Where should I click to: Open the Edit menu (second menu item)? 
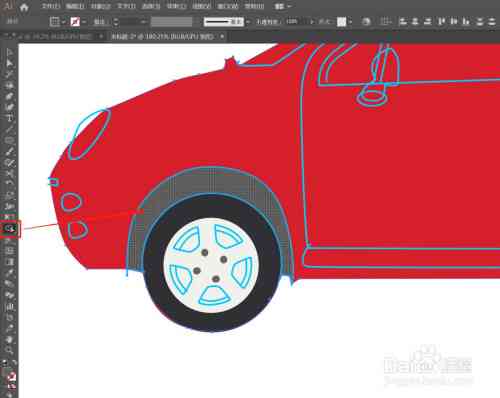click(75, 6)
